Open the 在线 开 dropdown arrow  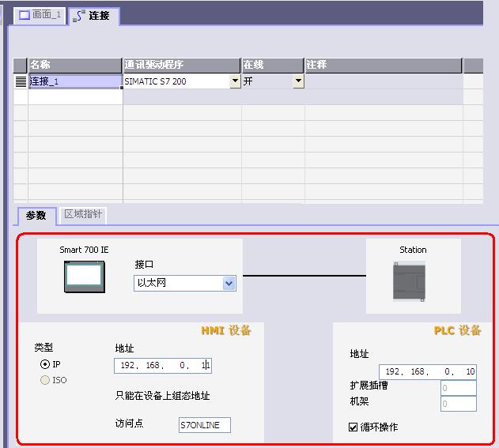pos(298,81)
